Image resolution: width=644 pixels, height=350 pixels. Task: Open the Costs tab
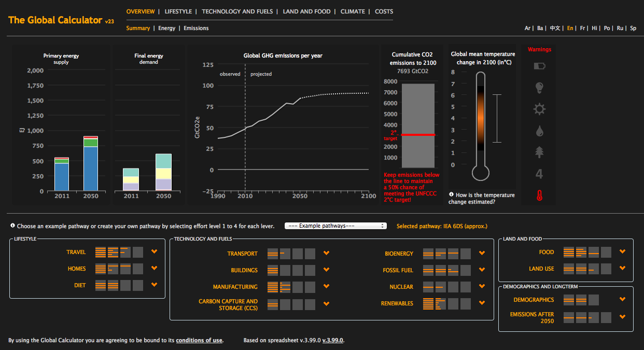click(x=384, y=11)
